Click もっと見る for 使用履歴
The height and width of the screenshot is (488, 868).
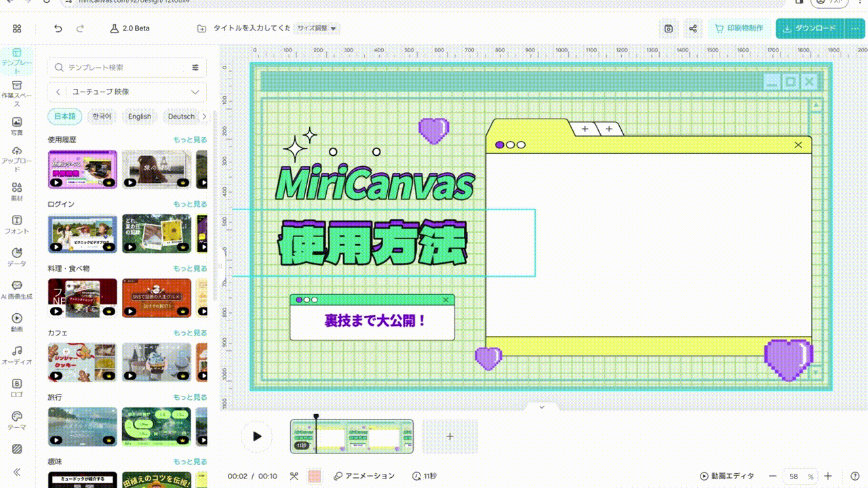190,140
